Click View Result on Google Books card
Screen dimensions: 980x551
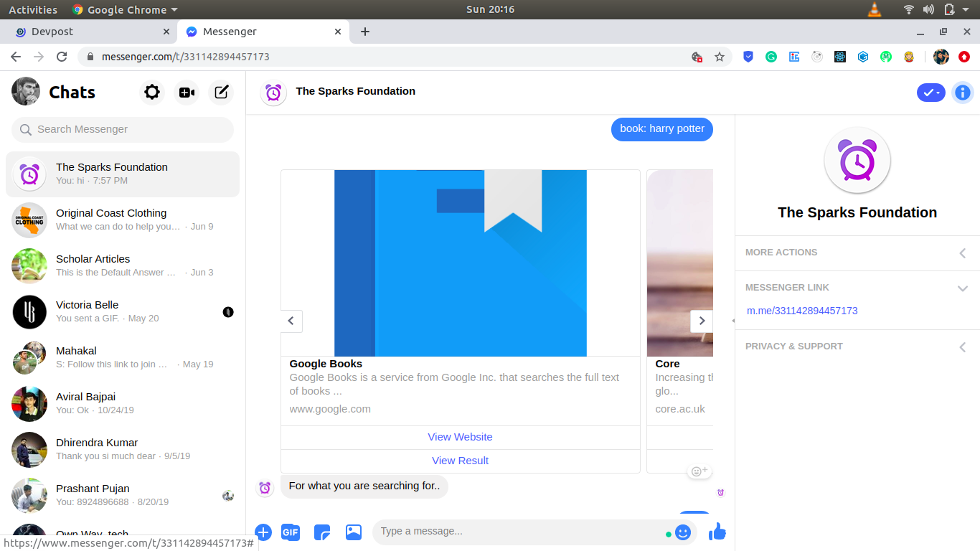point(460,461)
